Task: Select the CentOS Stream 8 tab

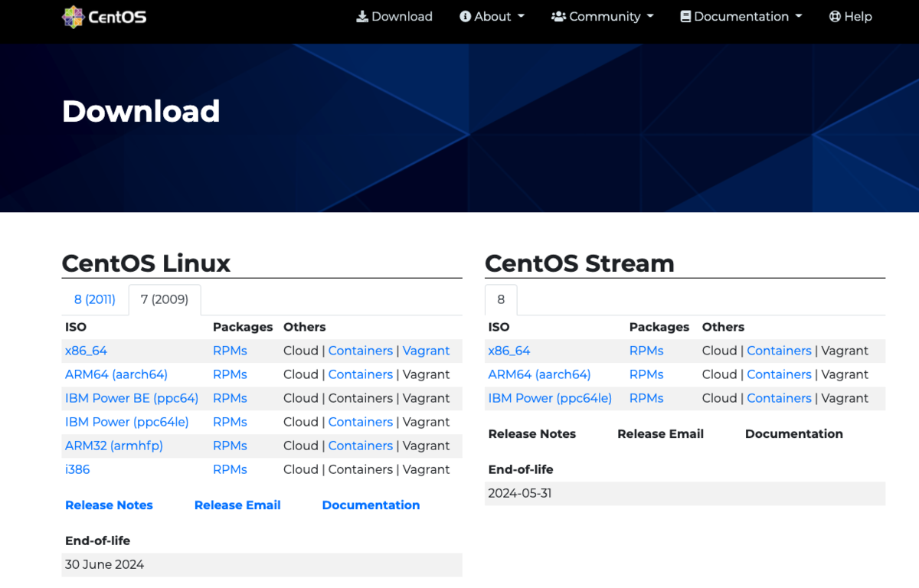Action: coord(501,299)
